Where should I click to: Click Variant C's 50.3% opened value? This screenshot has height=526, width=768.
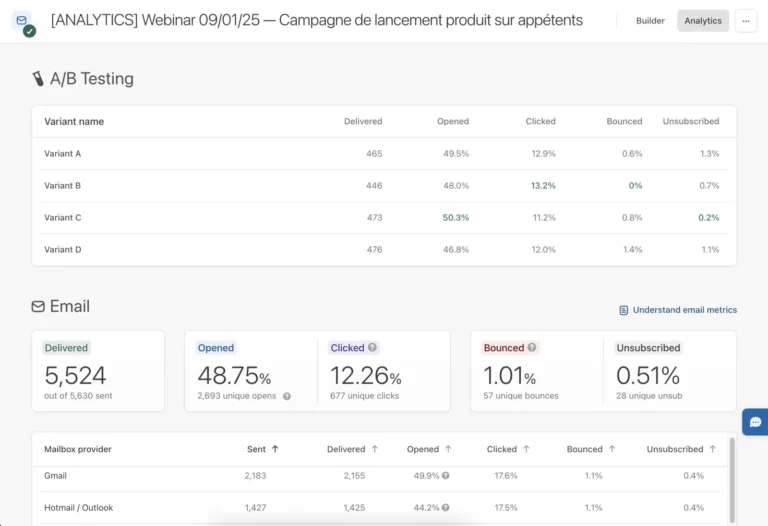pos(456,217)
